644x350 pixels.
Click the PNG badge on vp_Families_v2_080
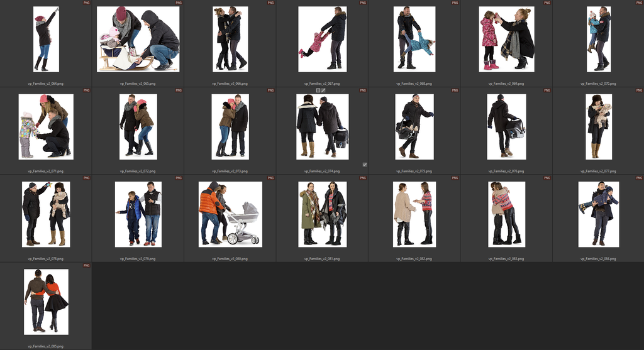(x=270, y=178)
